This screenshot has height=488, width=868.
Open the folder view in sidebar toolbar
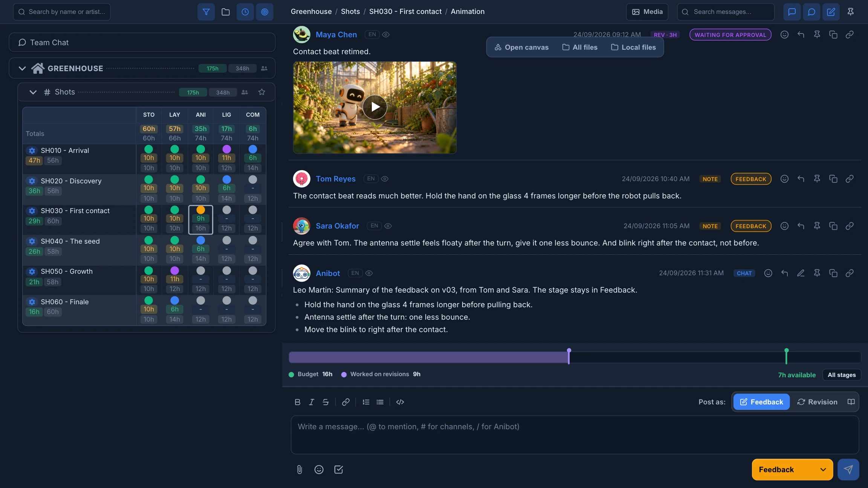pyautogui.click(x=226, y=12)
